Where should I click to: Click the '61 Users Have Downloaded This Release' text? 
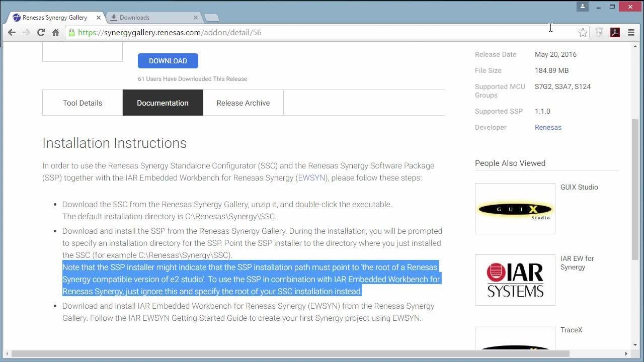(x=192, y=79)
